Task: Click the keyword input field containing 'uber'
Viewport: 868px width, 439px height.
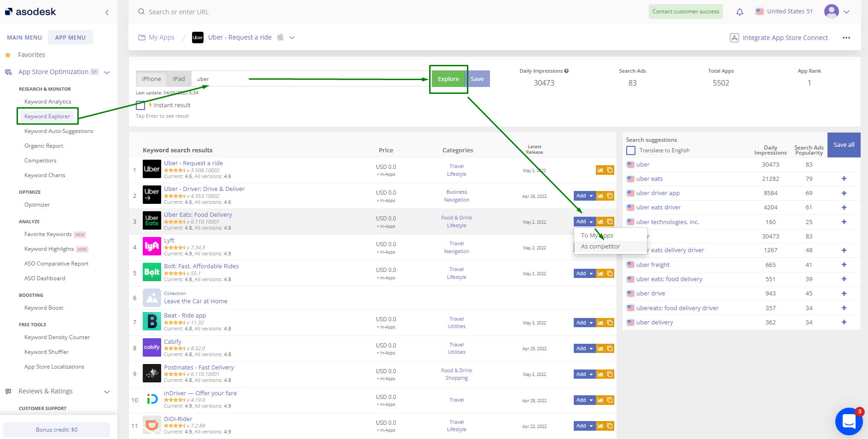Action: coord(311,79)
